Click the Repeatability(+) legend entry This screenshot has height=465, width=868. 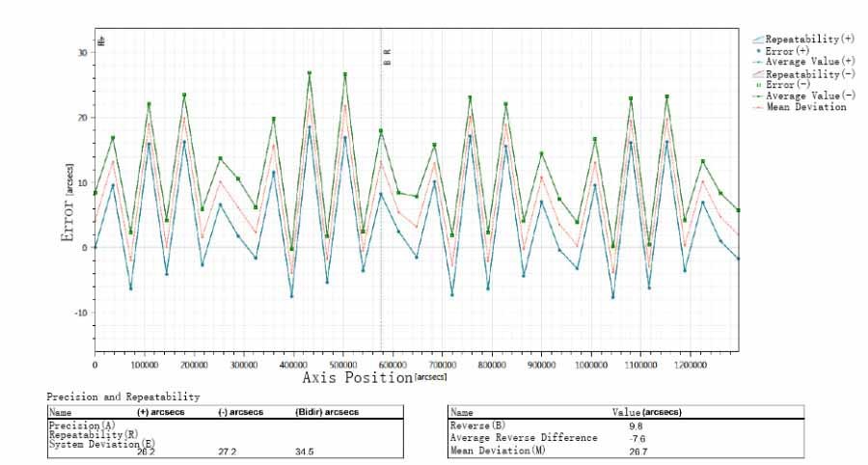point(808,38)
